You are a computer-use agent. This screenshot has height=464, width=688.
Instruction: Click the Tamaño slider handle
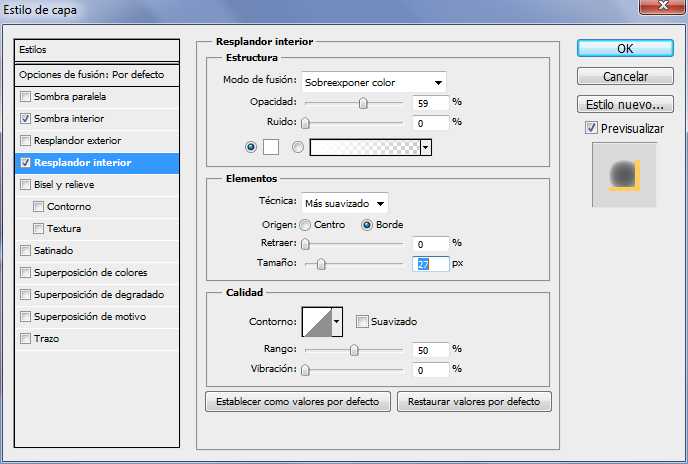[321, 264]
